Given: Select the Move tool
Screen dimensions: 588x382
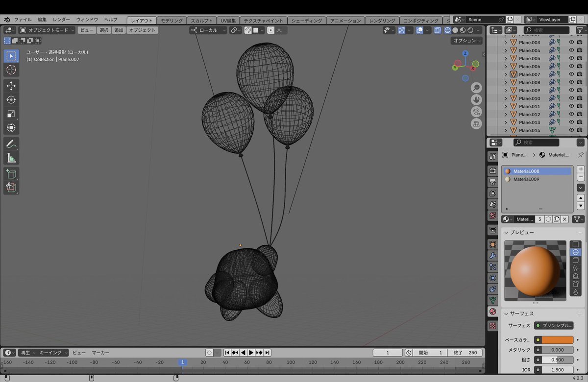Looking at the screenshot, I should (11, 86).
